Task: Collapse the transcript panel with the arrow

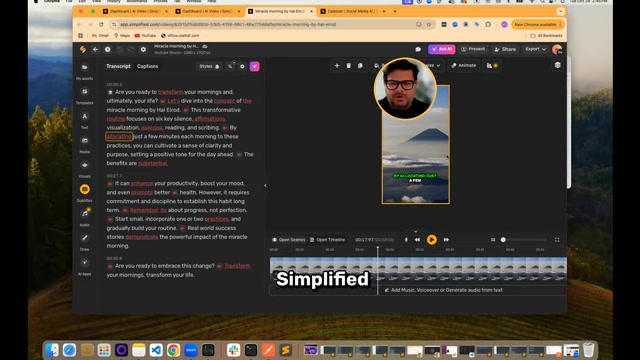Action: (x=265, y=186)
